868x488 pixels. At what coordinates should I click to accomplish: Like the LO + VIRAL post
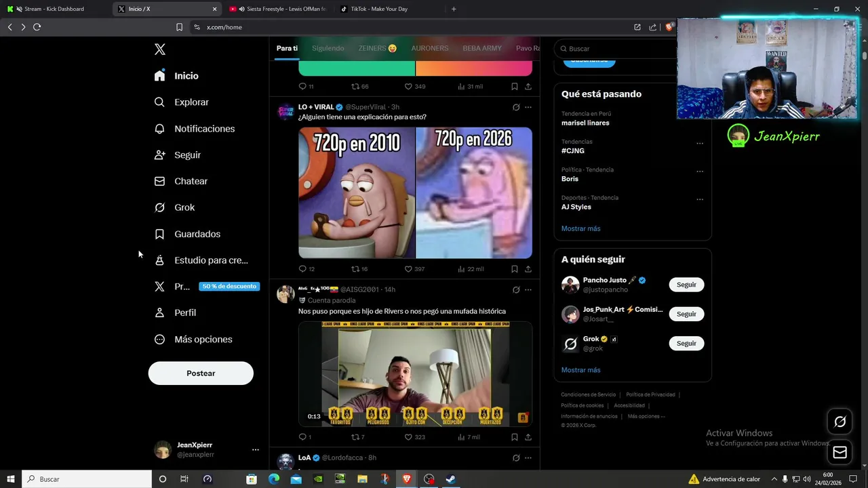414,269
